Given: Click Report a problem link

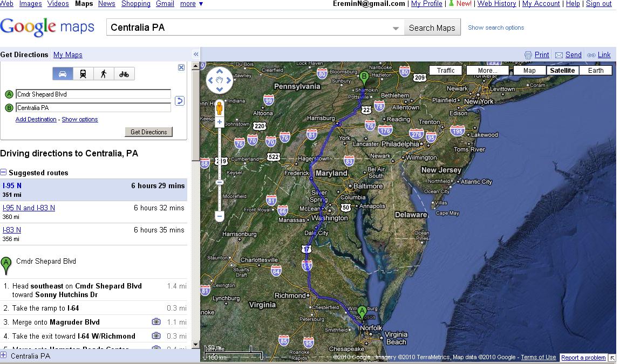Looking at the screenshot, I should (x=583, y=358).
